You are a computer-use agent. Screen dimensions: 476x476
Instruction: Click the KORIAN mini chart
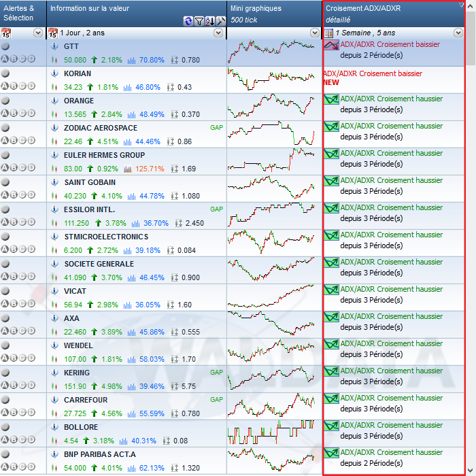271,80
